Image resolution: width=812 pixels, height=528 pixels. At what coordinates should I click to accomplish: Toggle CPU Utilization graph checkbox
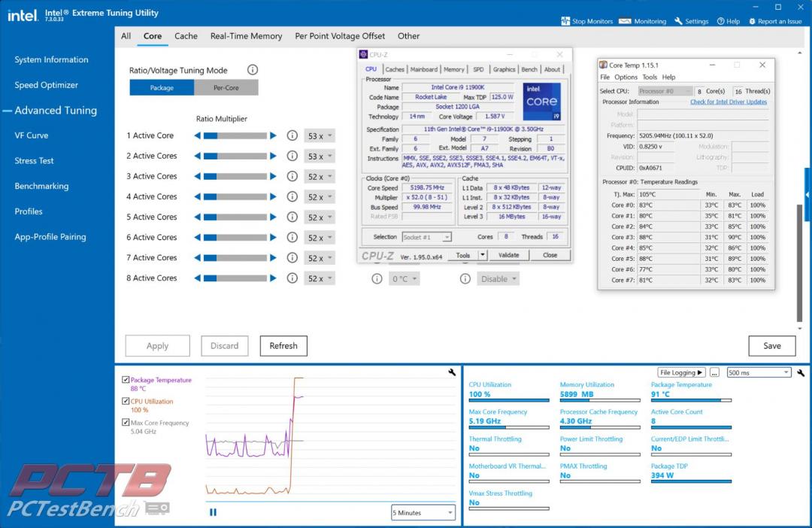click(x=126, y=401)
